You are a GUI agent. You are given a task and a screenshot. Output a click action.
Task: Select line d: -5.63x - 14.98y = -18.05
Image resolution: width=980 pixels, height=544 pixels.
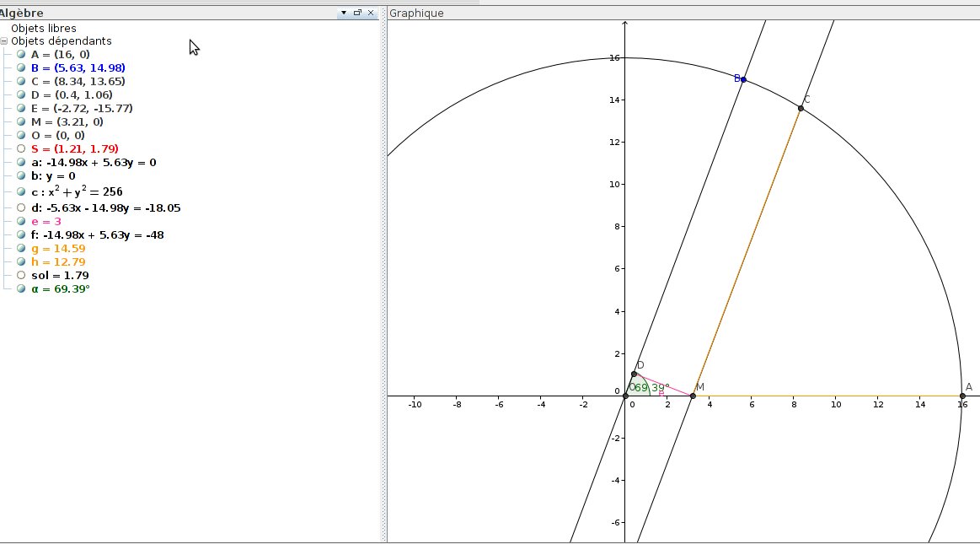106,207
